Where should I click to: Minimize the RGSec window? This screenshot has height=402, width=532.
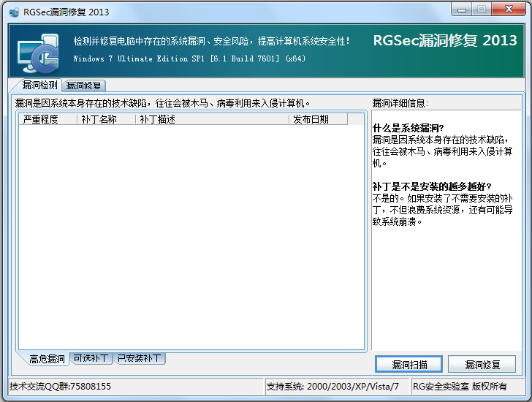click(460, 10)
